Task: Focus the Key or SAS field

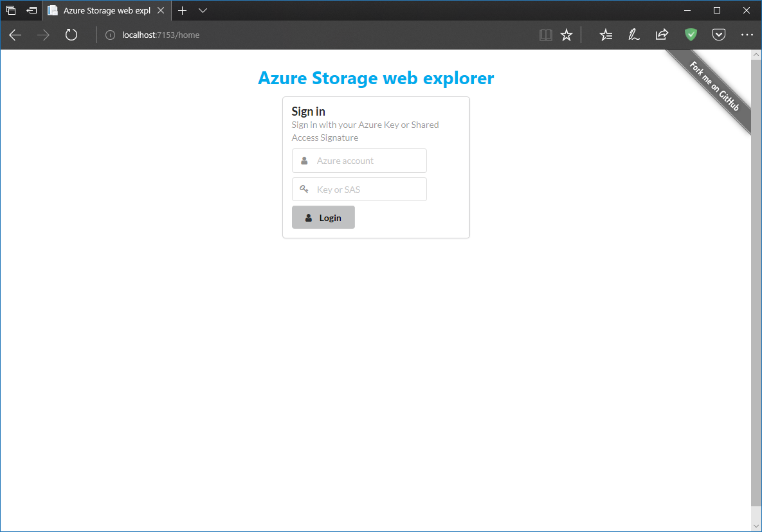Action: [359, 190]
